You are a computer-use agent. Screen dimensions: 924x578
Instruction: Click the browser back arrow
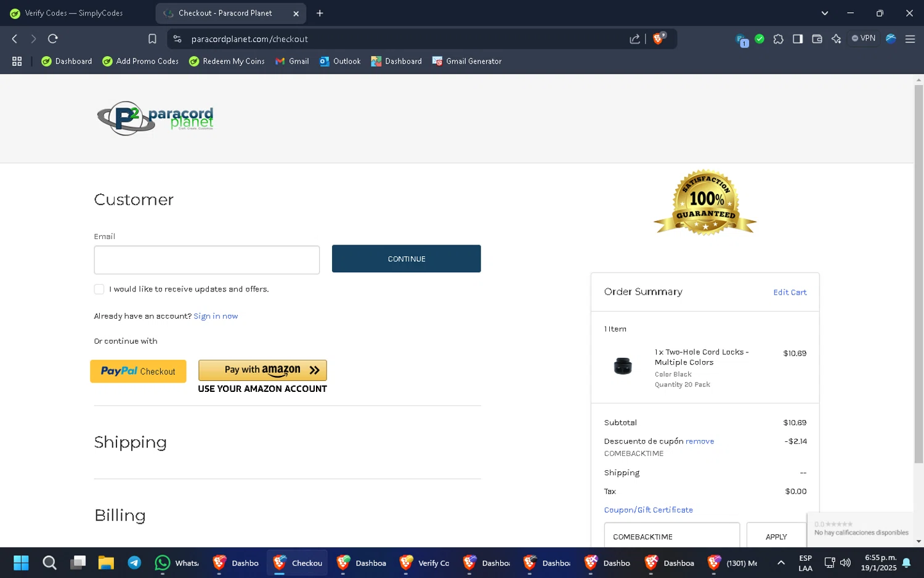coord(15,39)
